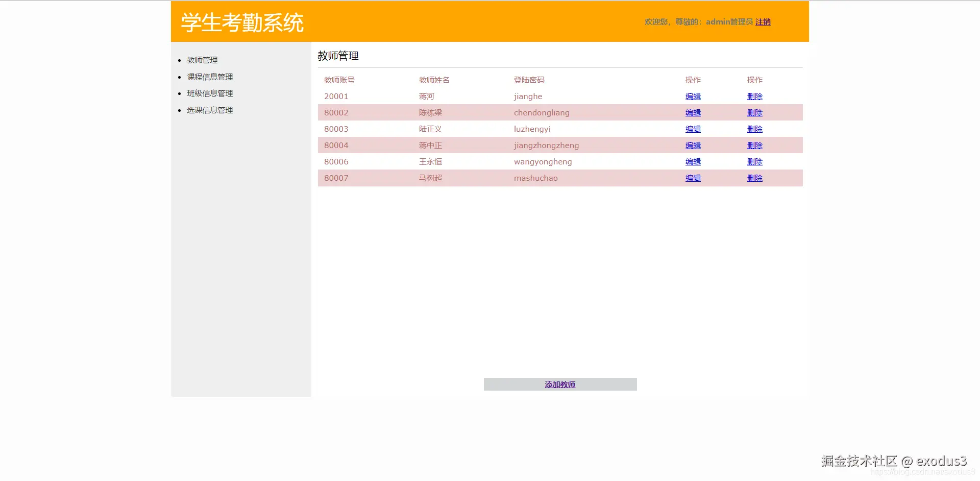Edit teacher 80004 蒋中正
This screenshot has width=980, height=481.
point(693,146)
